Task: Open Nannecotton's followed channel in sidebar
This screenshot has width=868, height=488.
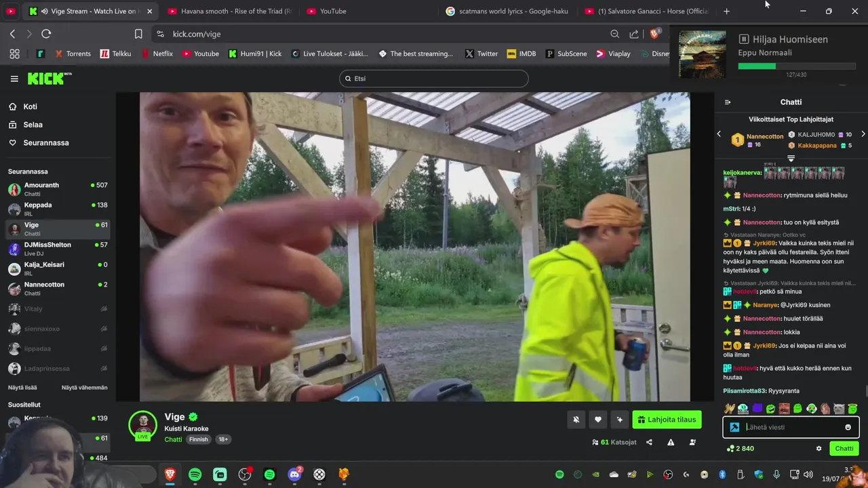Action: [58, 288]
